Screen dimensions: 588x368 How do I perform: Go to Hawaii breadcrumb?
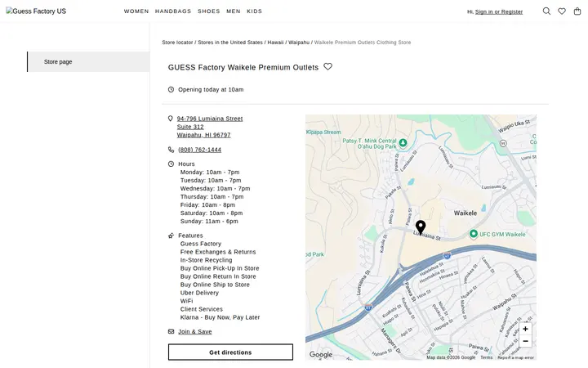click(x=275, y=43)
